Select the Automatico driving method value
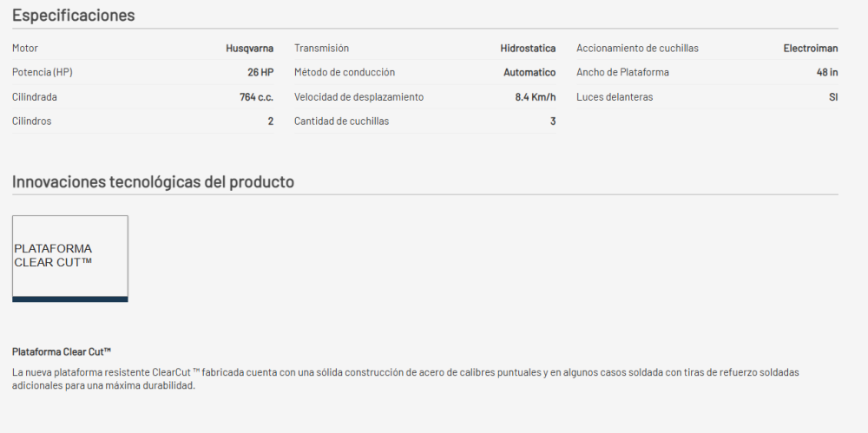This screenshot has height=433, width=868. click(529, 73)
